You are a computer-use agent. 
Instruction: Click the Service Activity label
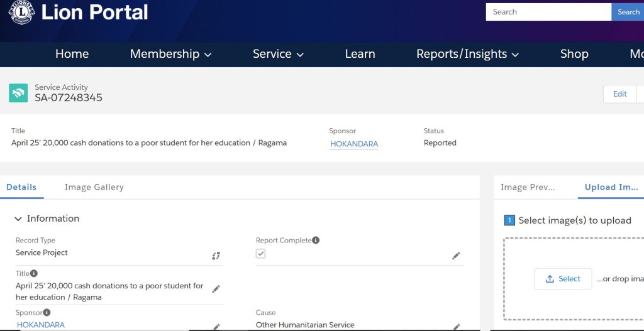(61, 87)
